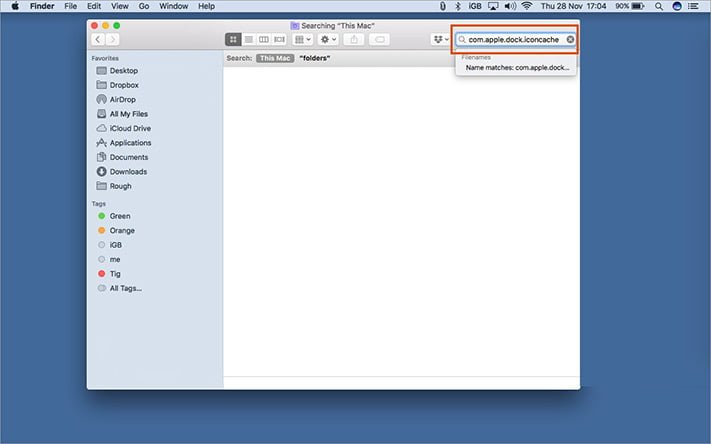Open the File menu

tap(70, 6)
